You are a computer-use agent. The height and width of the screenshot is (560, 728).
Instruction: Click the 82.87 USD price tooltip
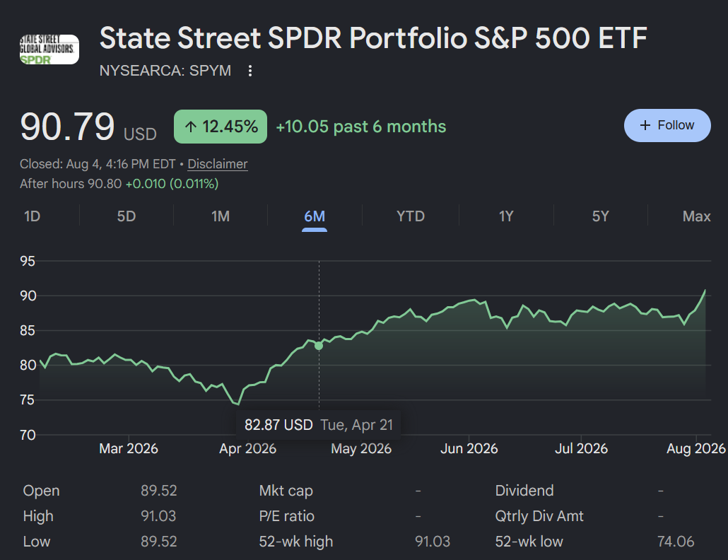[319, 424]
